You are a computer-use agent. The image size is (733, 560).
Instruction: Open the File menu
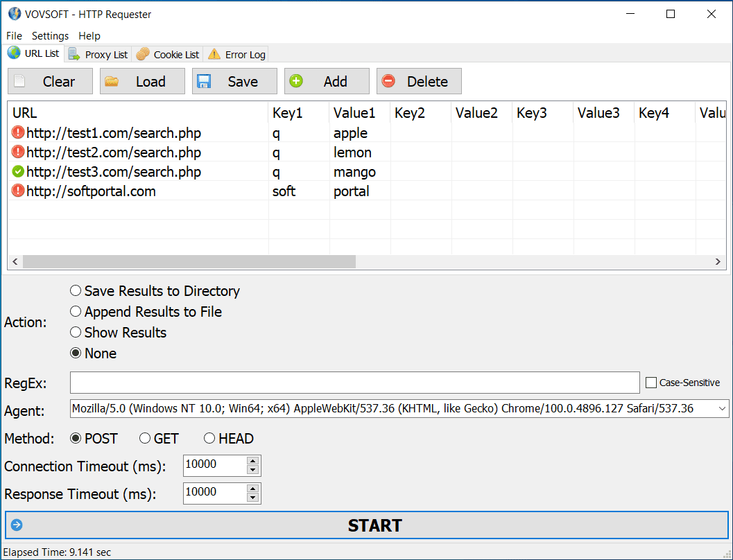point(14,35)
